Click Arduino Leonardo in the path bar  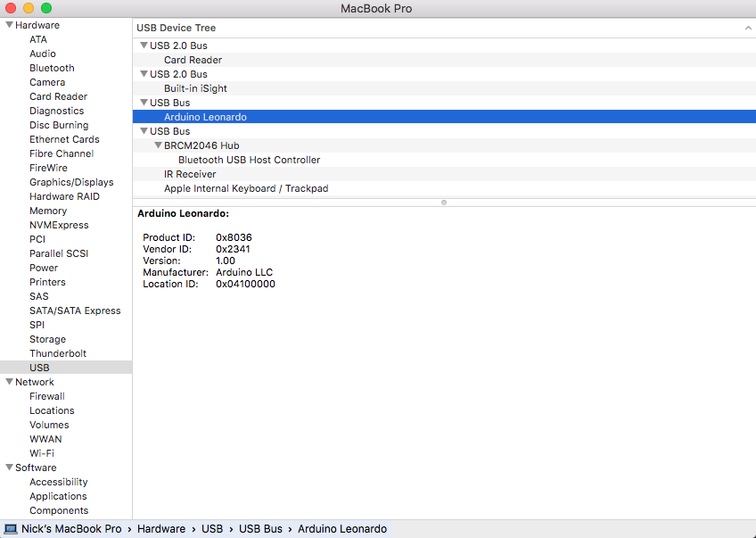(341, 529)
